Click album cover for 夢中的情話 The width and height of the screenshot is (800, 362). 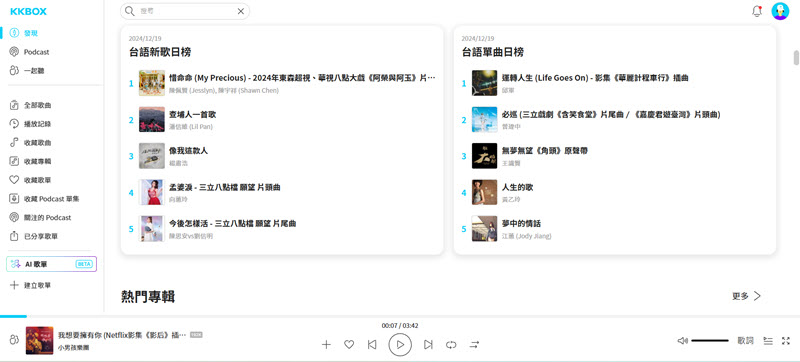point(485,228)
